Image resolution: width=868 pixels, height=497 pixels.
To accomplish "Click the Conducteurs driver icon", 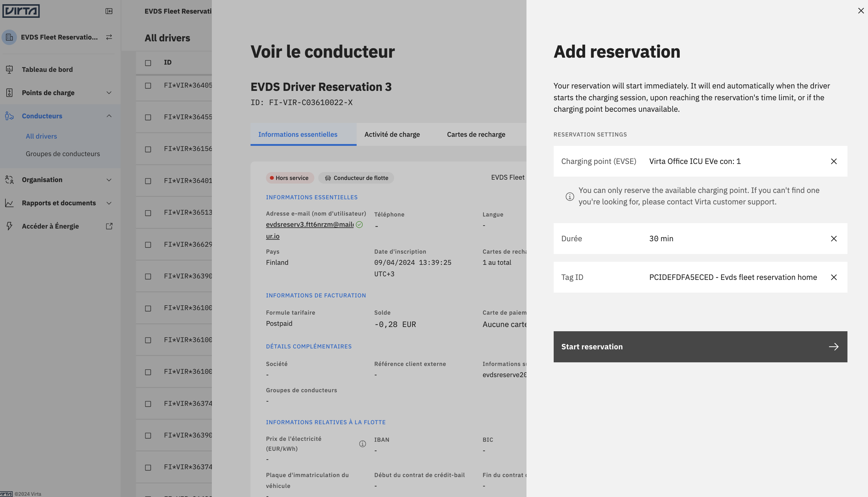I will pyautogui.click(x=10, y=116).
